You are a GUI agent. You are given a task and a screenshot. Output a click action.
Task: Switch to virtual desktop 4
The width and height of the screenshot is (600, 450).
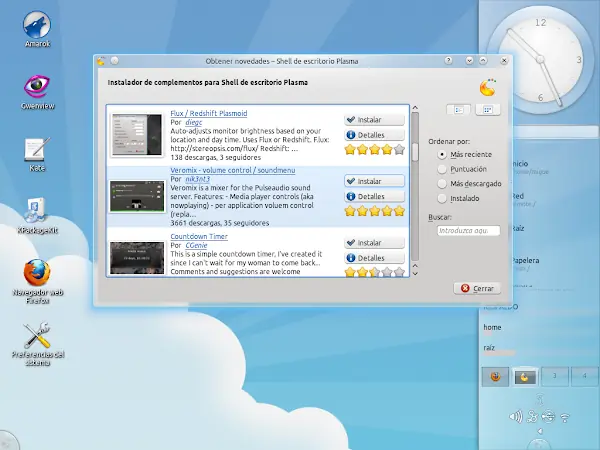click(584, 376)
